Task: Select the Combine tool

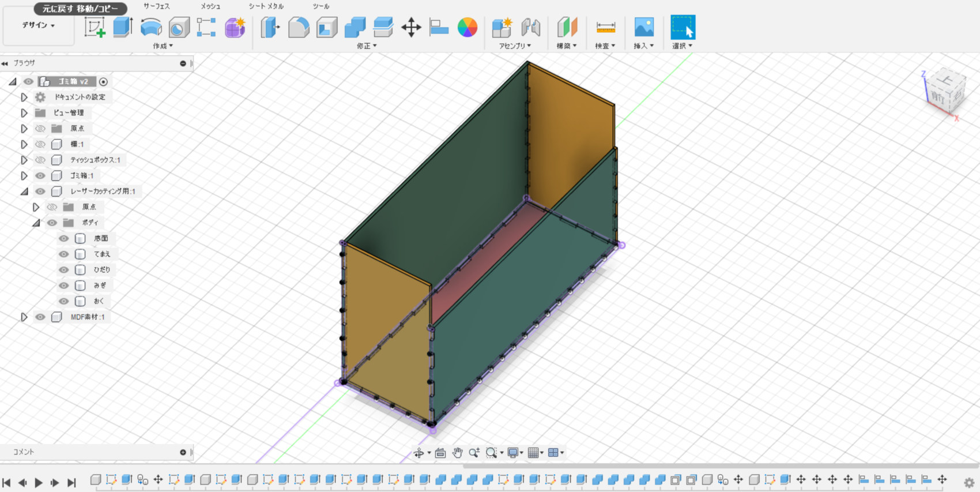Action: (355, 27)
